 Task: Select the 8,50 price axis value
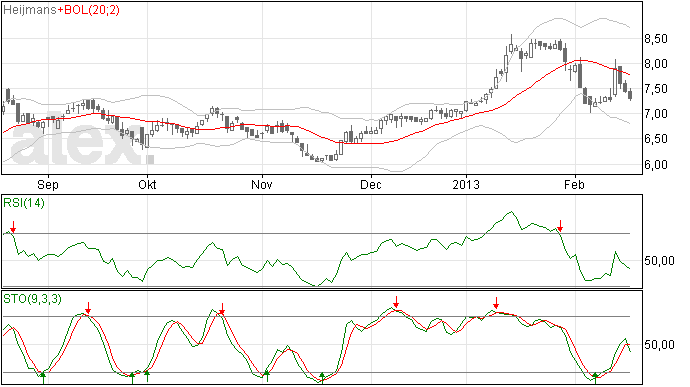[x=656, y=39]
